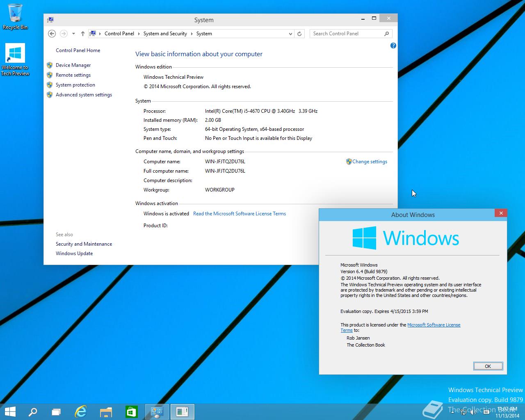Viewport: 525px width, 420px height.
Task: Read the Microsoft Software License Terms
Action: (x=240, y=214)
